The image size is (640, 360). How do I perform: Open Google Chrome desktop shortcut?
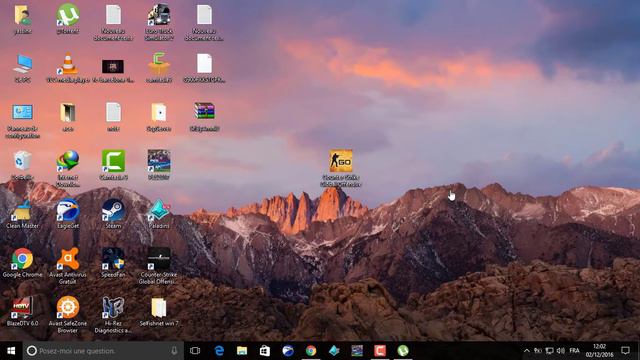(x=22, y=259)
